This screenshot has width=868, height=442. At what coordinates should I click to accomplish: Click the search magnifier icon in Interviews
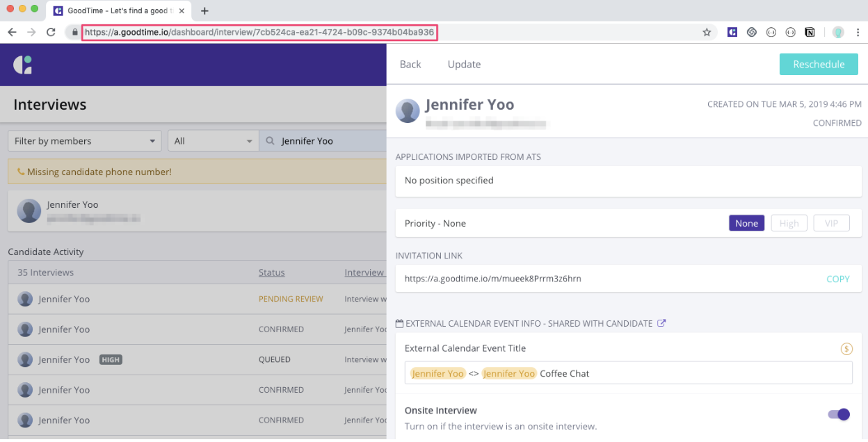[270, 141]
